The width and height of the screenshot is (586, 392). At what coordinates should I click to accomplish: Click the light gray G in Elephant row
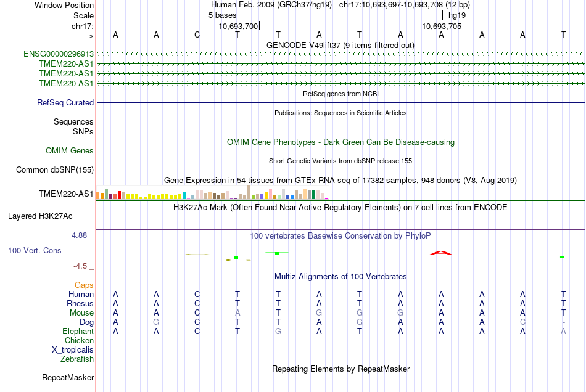coord(278,331)
